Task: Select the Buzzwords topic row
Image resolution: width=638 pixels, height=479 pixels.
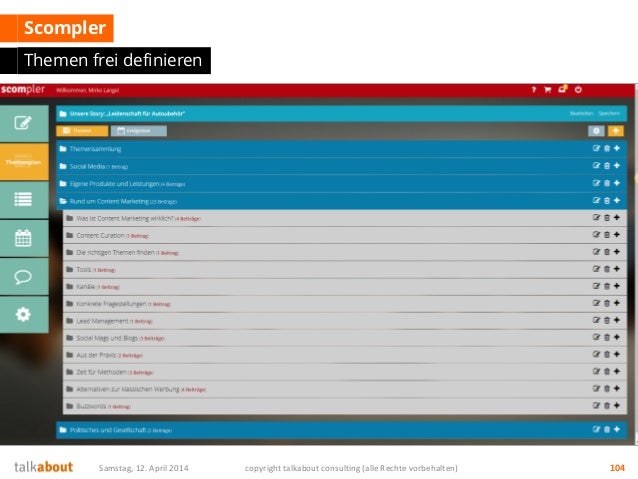Action: pos(345,406)
